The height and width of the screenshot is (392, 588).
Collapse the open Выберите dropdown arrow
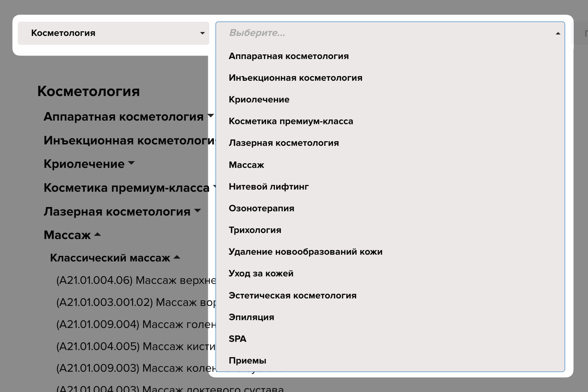[557, 33]
